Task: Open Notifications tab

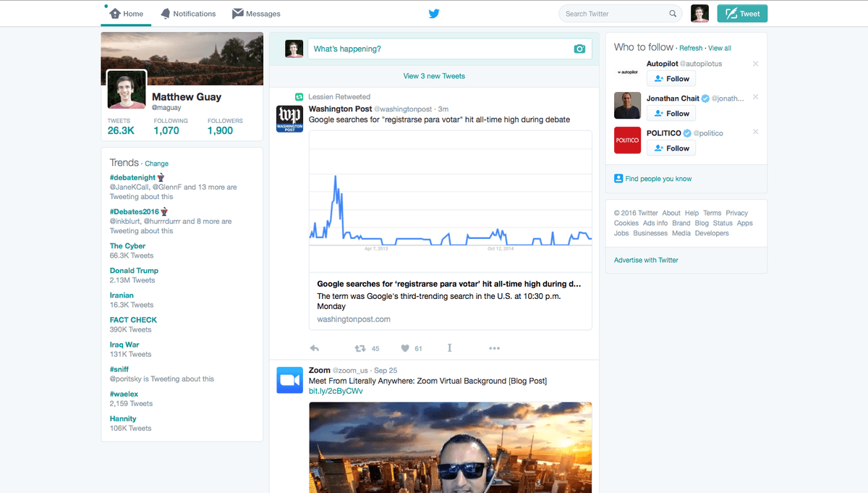Action: (x=188, y=14)
